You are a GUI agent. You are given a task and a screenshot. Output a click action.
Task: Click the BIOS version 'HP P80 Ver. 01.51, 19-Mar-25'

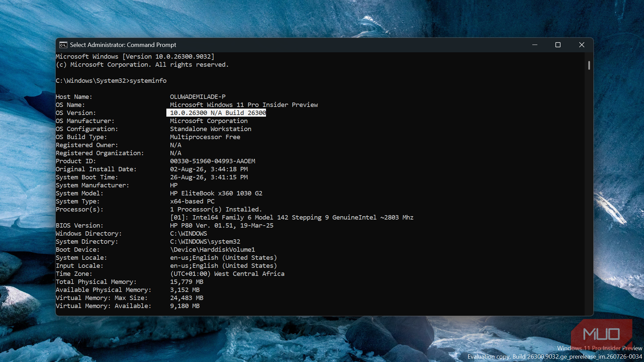221,226
